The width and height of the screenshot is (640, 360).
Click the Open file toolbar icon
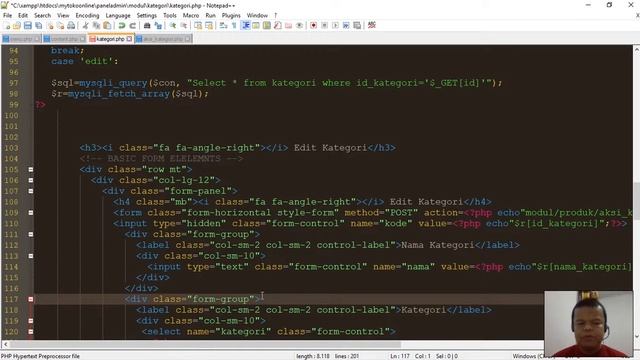tap(17, 25)
